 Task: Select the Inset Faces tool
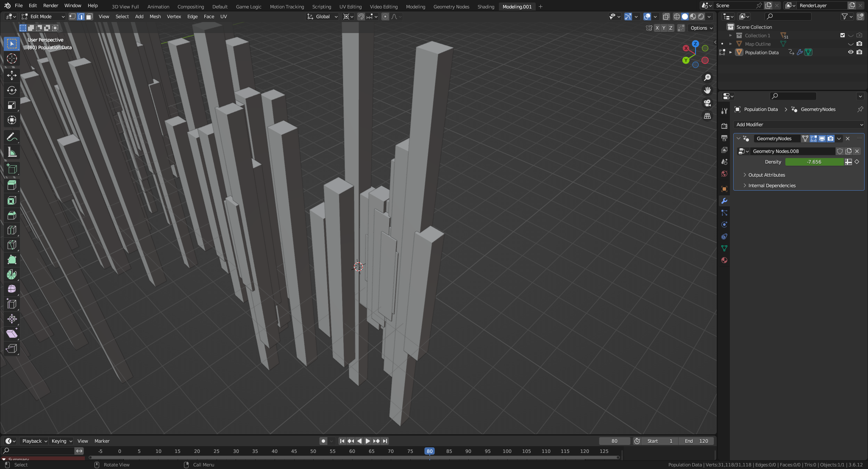12,200
